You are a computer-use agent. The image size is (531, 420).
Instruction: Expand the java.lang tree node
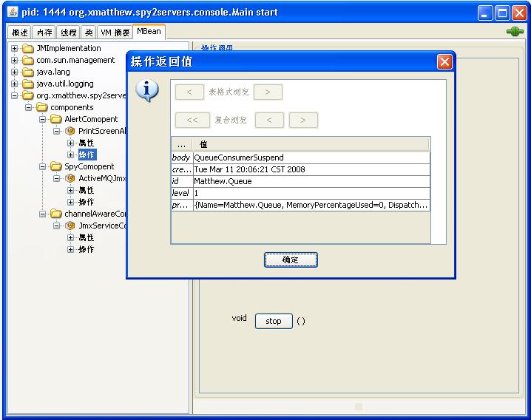14,72
